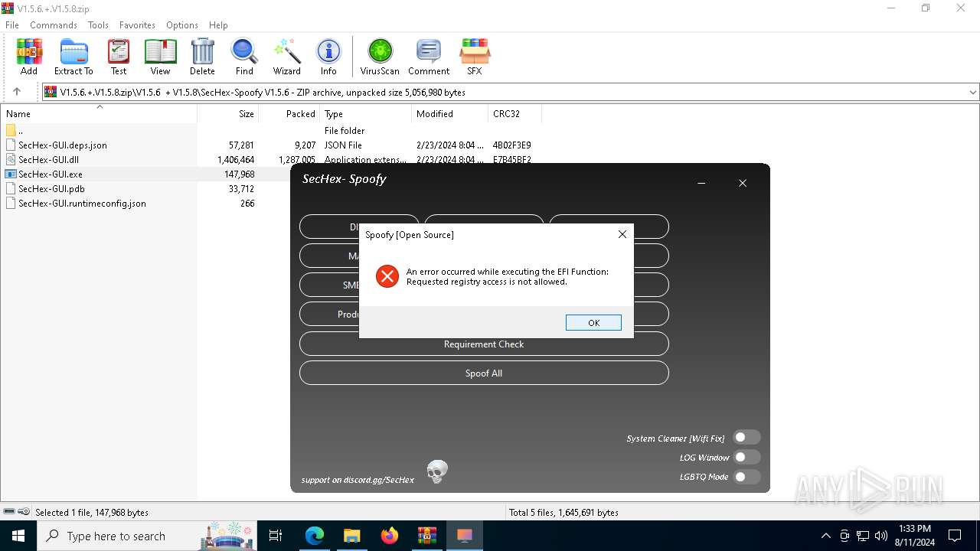Sort by the Size column header
Image resolution: width=980 pixels, height=551 pixels.
coord(228,114)
